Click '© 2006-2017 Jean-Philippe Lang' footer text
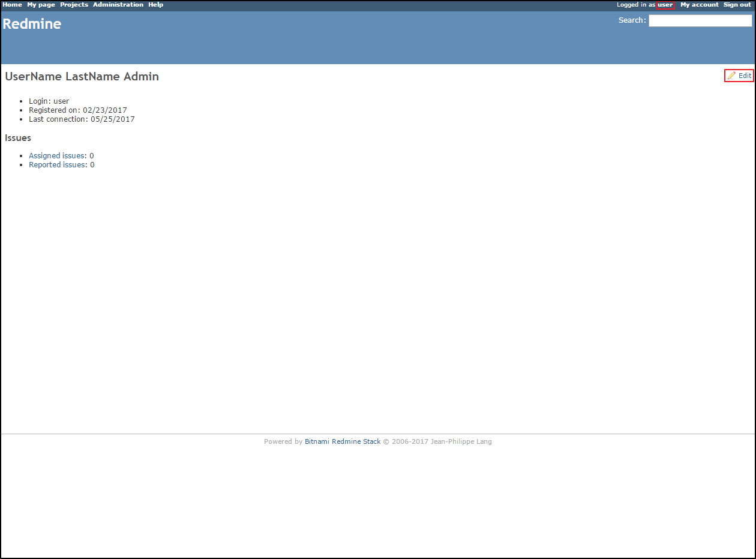756x559 pixels. tap(437, 441)
